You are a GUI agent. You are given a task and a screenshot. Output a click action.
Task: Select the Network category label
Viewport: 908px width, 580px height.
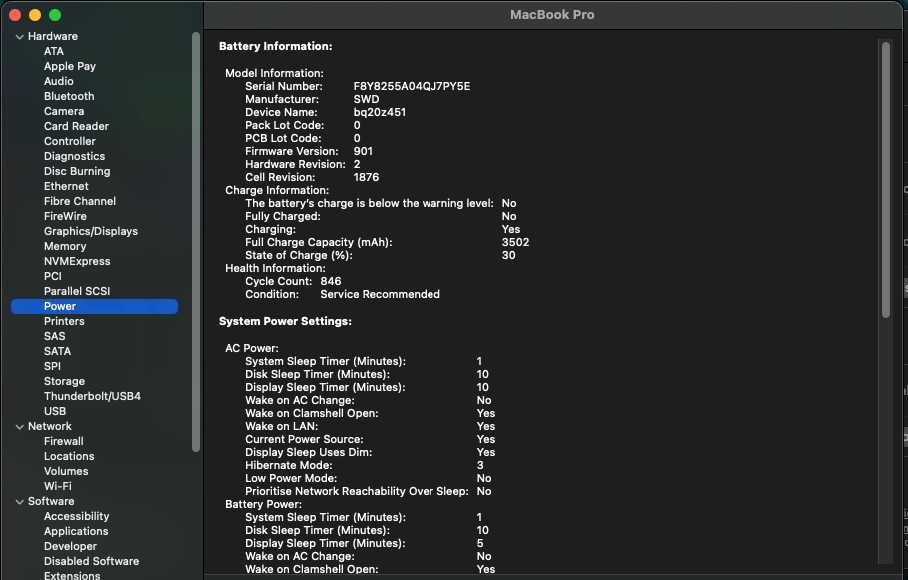(50, 426)
